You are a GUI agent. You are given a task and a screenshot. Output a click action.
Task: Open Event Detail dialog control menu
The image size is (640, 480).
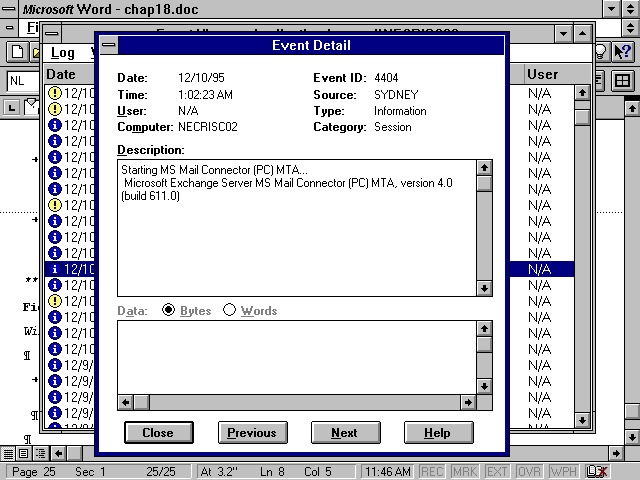tap(109, 45)
